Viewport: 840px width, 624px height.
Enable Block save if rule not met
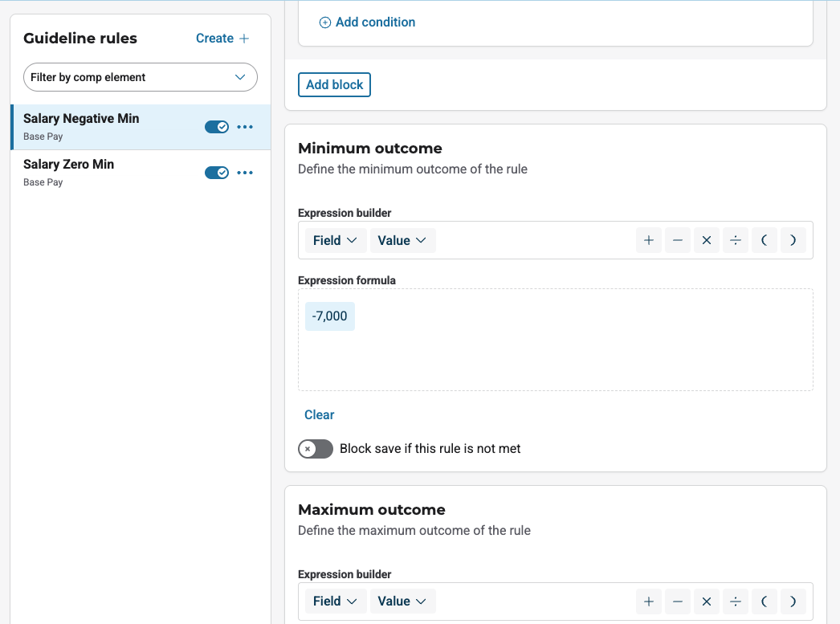pos(316,449)
